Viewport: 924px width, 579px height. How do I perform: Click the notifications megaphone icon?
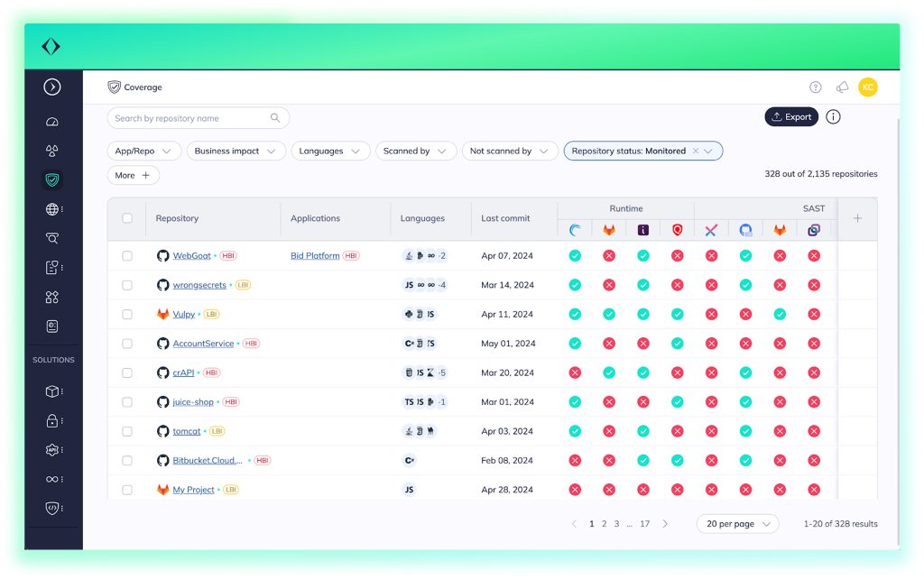pos(842,87)
